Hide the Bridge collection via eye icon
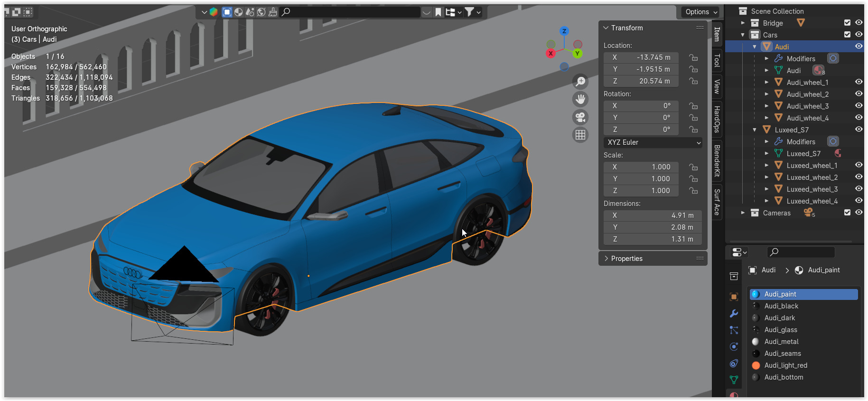Viewport: 868px width, 401px height. coord(859,23)
